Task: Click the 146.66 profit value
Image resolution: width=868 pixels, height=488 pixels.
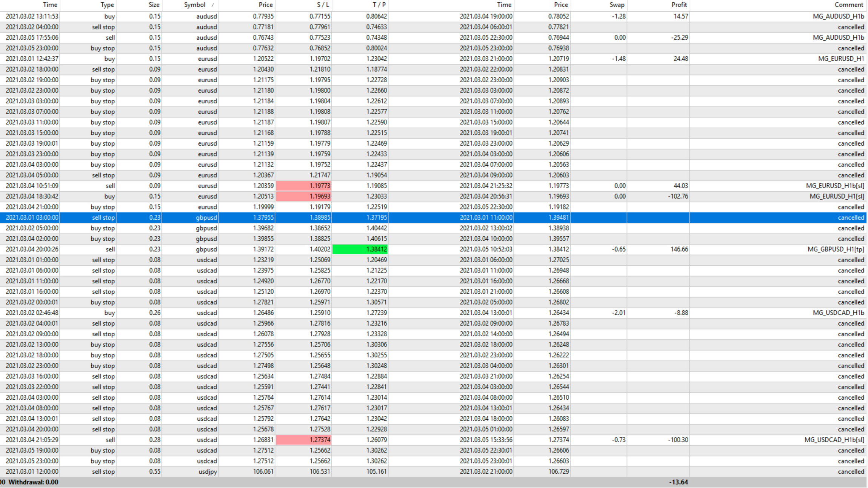Action: tap(679, 249)
